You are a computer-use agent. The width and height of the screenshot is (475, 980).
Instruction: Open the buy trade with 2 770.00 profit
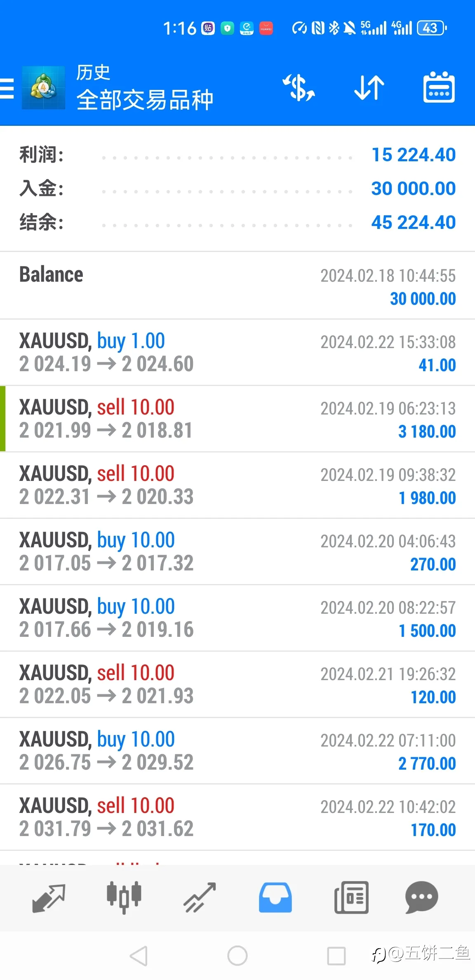pos(237,751)
